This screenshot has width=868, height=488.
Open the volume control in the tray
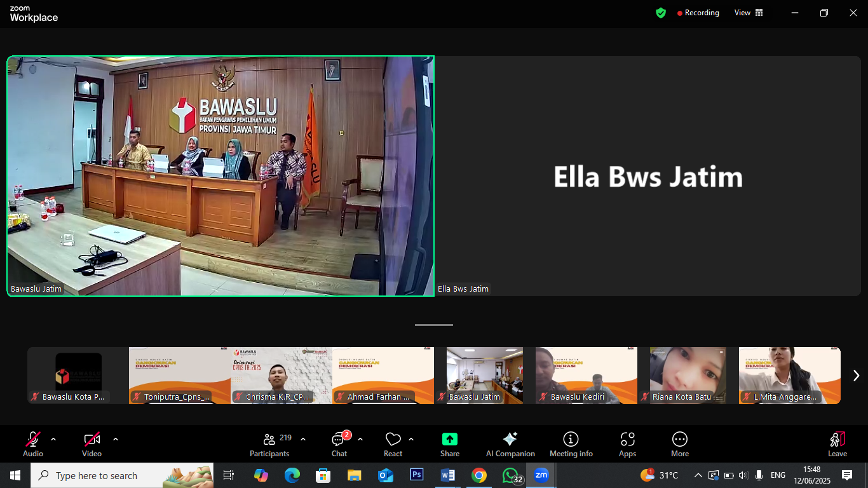743,475
